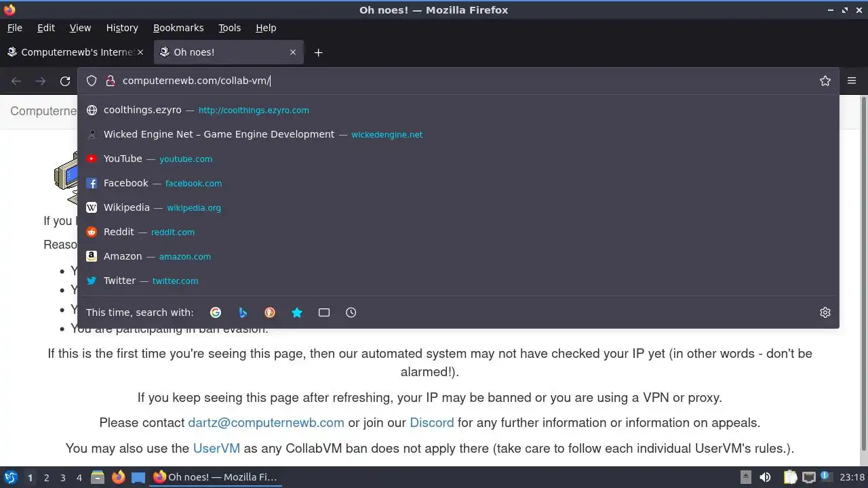
Task: Search with Bing this time
Action: (243, 312)
